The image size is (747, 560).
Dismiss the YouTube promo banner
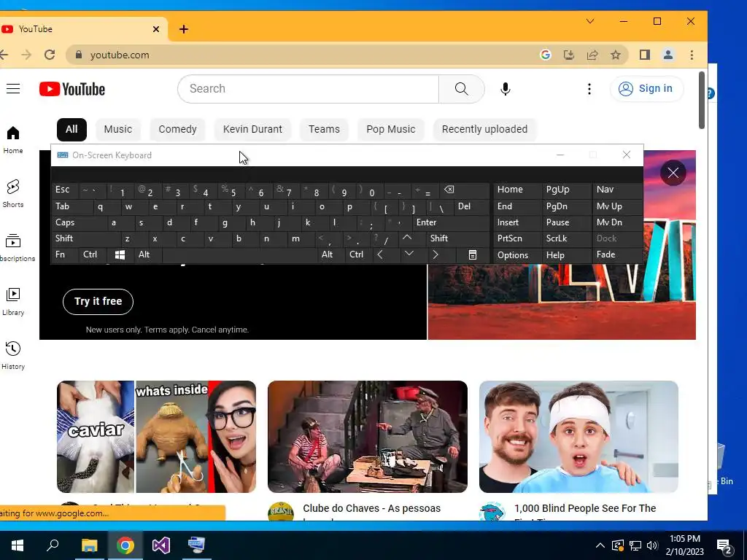coord(673,172)
